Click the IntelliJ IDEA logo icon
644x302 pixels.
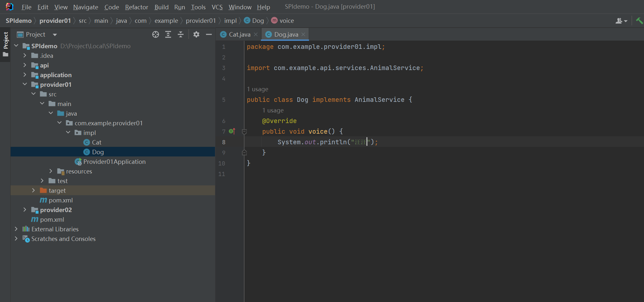point(9,7)
